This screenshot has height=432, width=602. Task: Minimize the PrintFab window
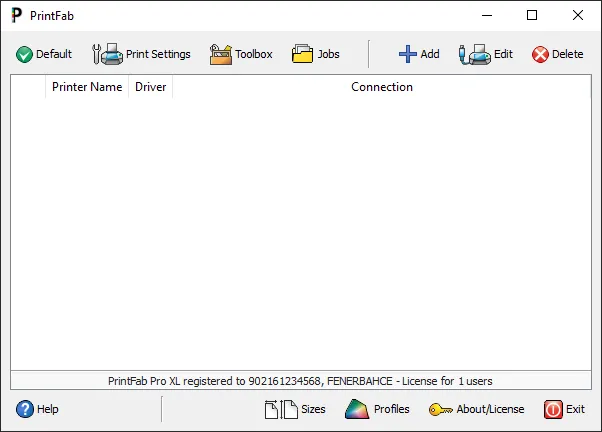tap(487, 15)
